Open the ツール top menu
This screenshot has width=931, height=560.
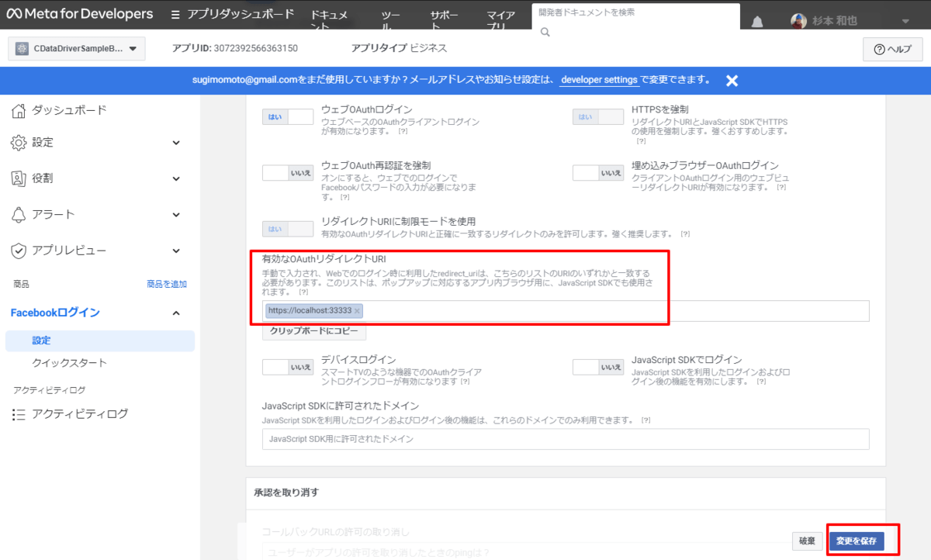[391, 20]
